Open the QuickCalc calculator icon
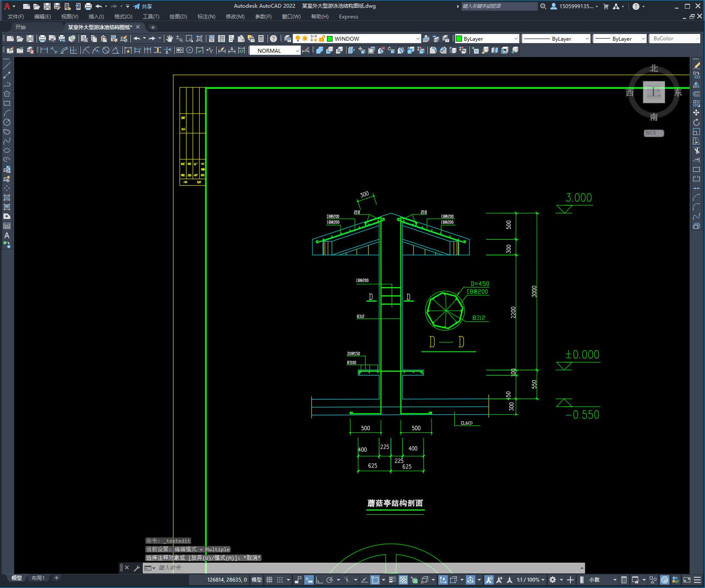This screenshot has width=705, height=588. (x=261, y=39)
